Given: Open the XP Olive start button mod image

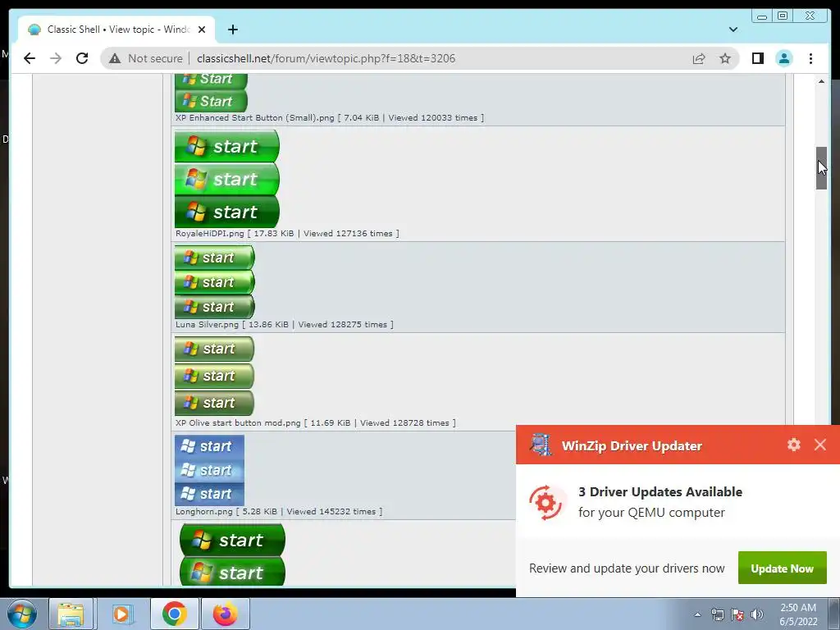Looking at the screenshot, I should pos(214,376).
